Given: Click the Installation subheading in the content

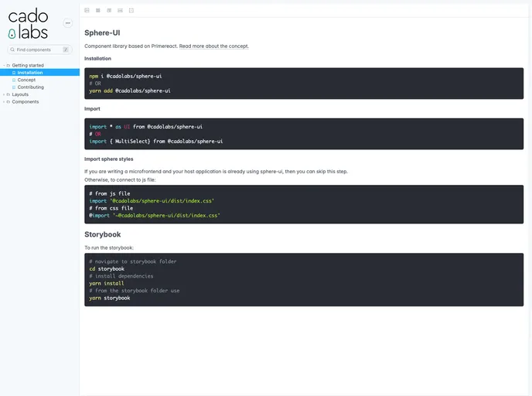Looking at the screenshot, I should click(x=97, y=59).
